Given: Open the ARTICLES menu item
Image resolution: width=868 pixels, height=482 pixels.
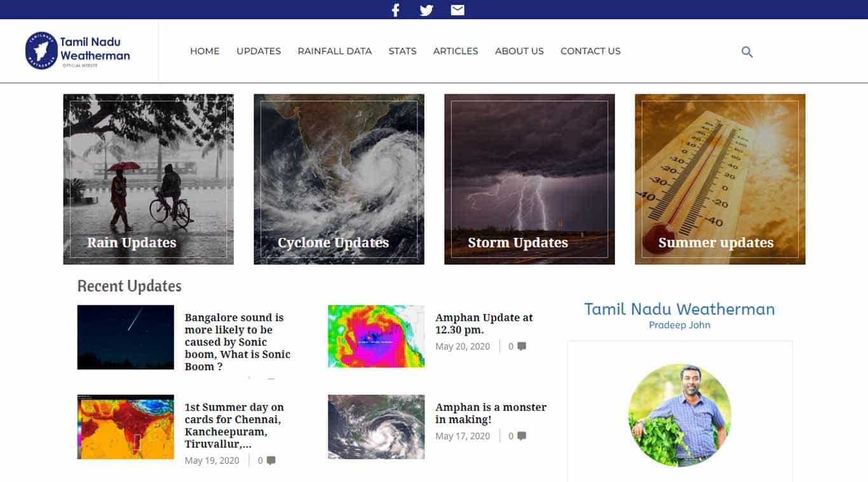Looking at the screenshot, I should pos(456,51).
